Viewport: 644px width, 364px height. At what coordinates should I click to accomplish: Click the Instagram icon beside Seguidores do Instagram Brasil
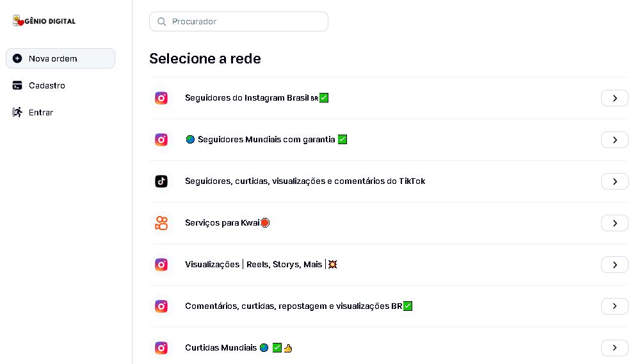pyautogui.click(x=161, y=98)
